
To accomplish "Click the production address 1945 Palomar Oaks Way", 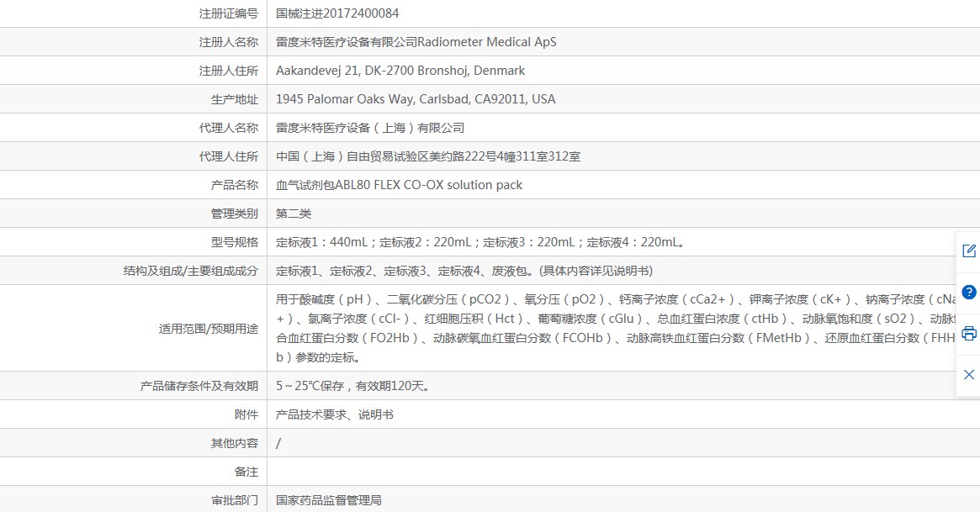I will (344, 99).
